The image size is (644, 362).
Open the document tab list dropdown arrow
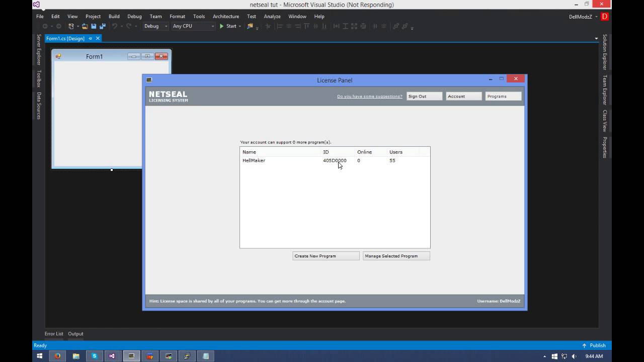597,38
